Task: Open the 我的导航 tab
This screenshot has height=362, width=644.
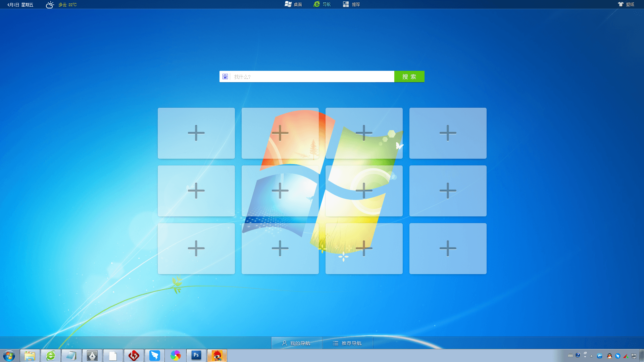Action: [297, 343]
